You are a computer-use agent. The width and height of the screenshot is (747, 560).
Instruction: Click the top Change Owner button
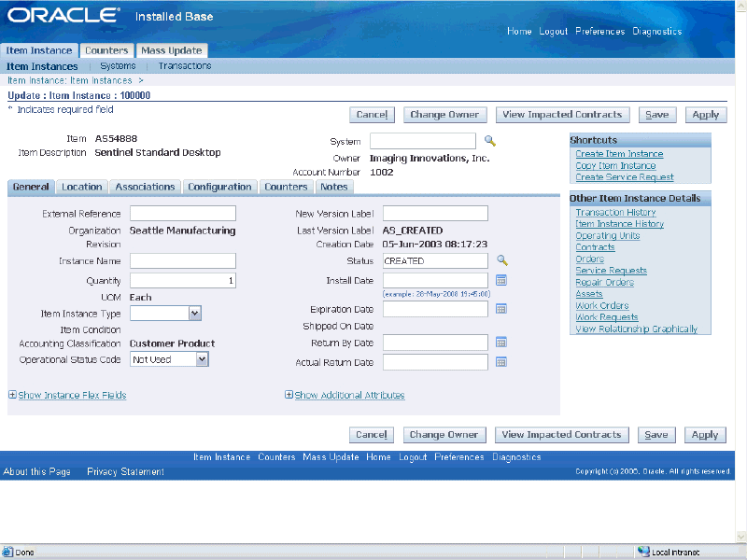pyautogui.click(x=445, y=115)
